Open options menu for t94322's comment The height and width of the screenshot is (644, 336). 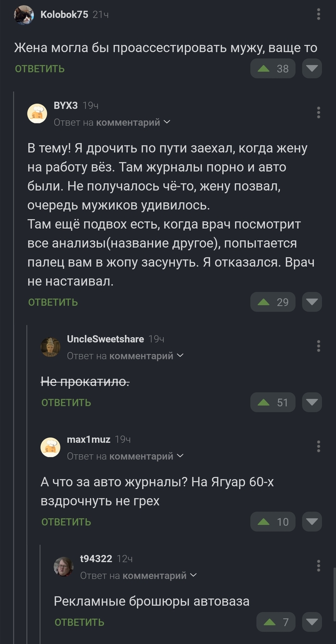pos(319,565)
